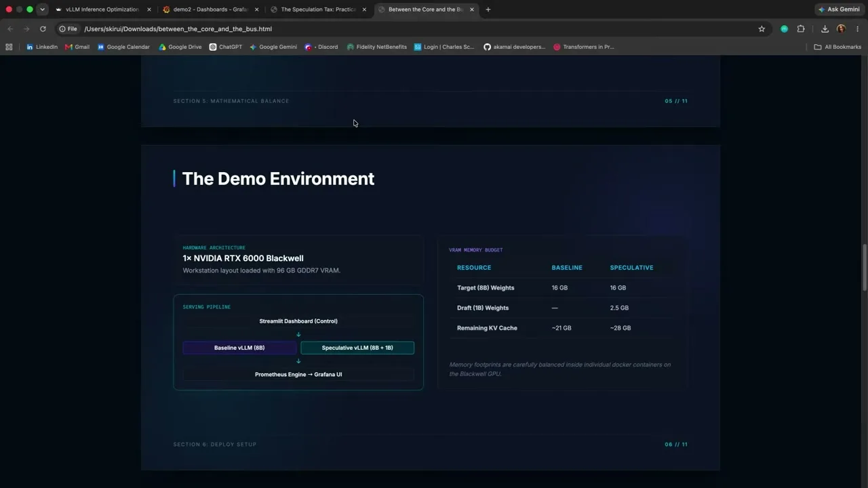The image size is (868, 488).
Task: Click the address bar URL field
Action: coord(407,29)
